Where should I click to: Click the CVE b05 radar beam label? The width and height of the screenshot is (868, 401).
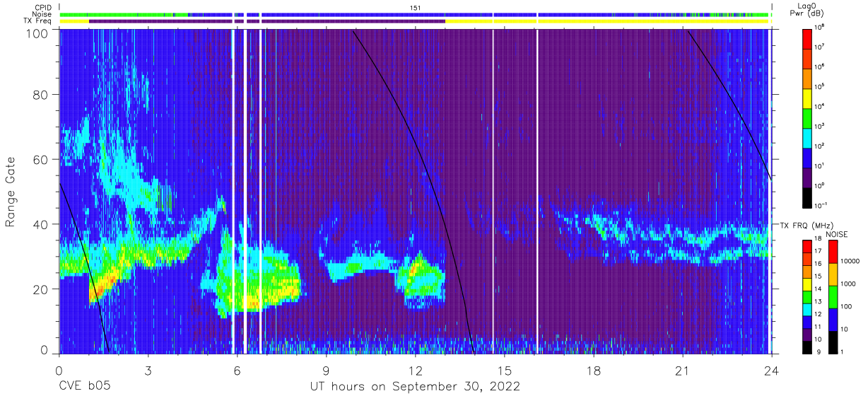tap(84, 387)
